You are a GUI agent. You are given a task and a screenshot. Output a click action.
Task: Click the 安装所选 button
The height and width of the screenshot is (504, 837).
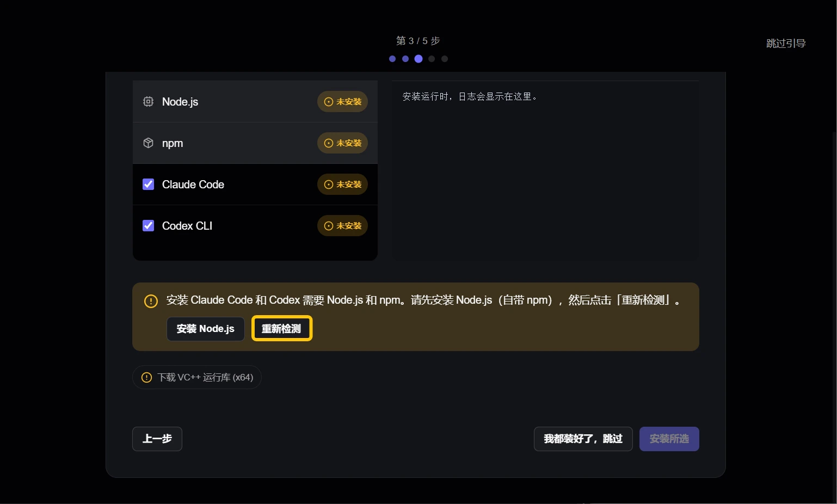click(669, 439)
